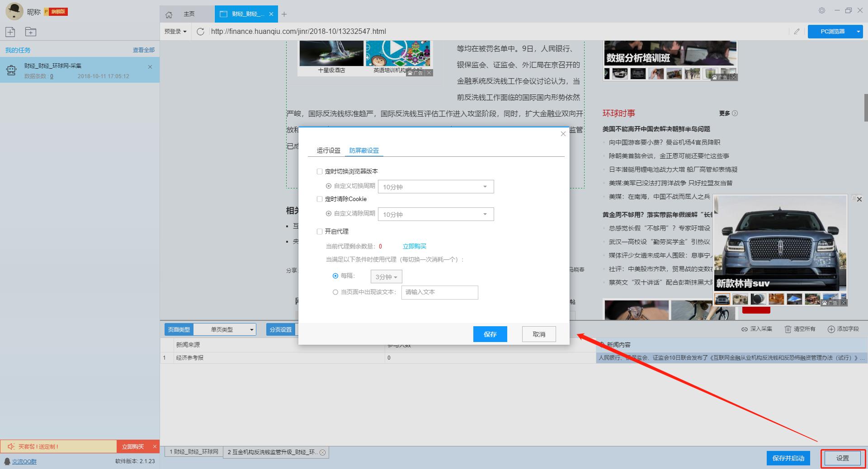
Task: Close the bottom tab 2 互金机构反洗钱
Action: click(x=322, y=452)
